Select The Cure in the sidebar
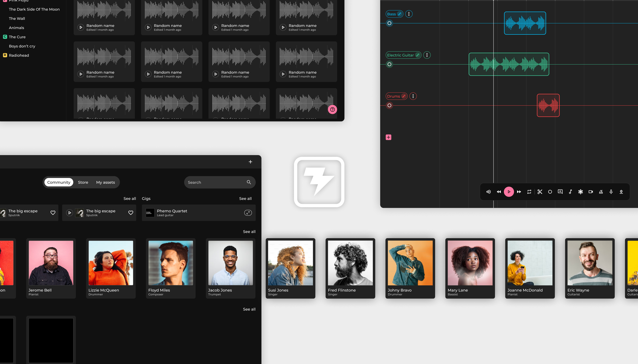The height and width of the screenshot is (364, 638). coord(17,37)
